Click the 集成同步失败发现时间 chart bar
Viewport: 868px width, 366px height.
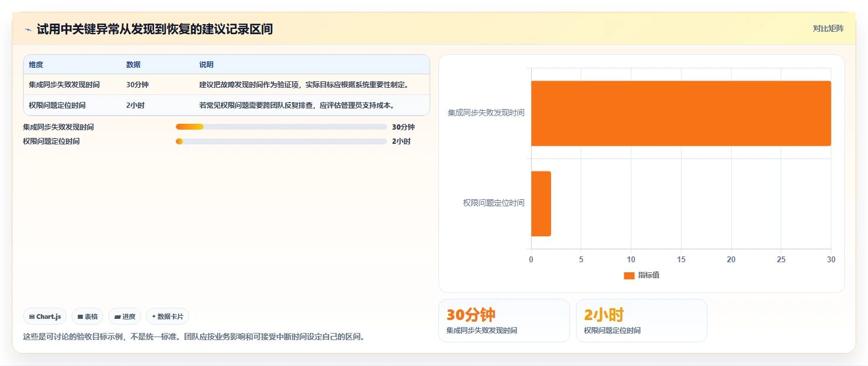click(x=681, y=113)
